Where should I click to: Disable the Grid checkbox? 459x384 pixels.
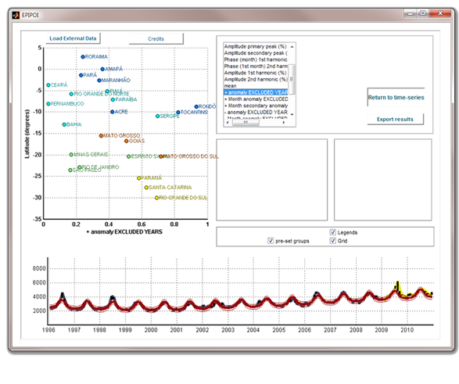333,241
